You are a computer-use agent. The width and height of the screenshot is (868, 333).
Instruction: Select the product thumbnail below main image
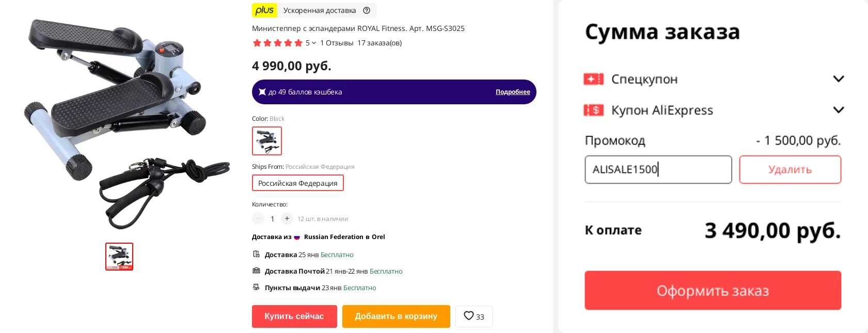click(x=119, y=257)
